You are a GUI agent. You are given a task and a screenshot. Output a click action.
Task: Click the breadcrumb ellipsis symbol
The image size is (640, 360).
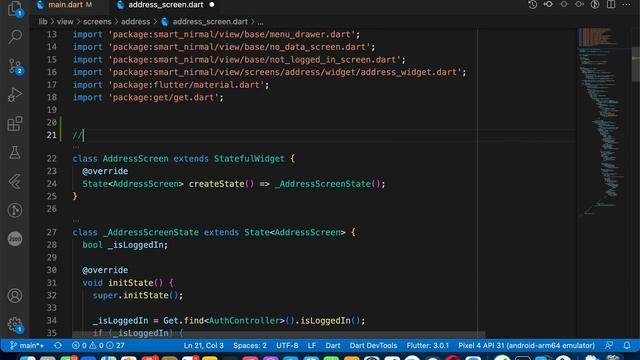point(260,22)
